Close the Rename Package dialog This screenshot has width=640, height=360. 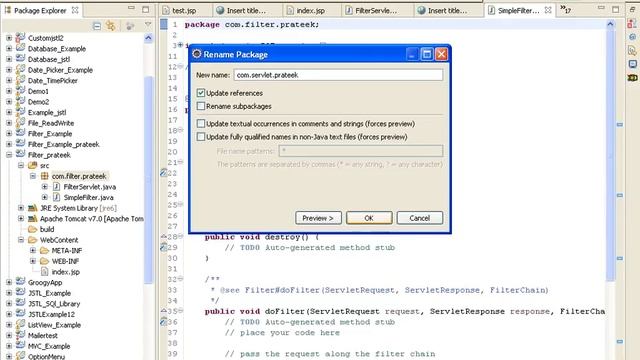tap(441, 54)
